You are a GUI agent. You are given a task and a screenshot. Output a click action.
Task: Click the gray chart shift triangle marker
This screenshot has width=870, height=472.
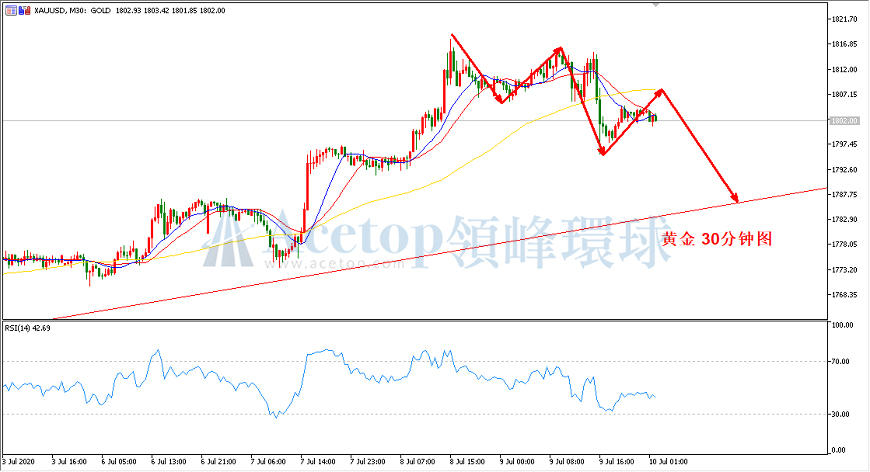656,4
